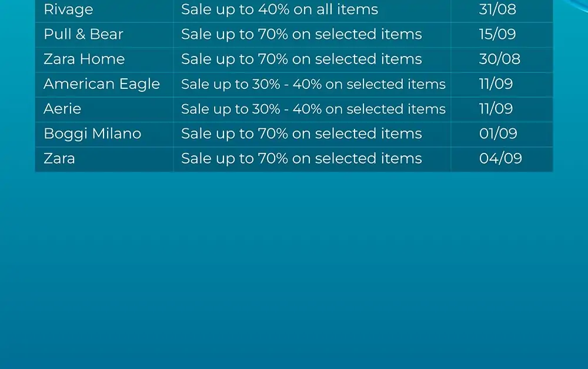Select the Zara Home brand cell
This screenshot has height=369, width=588.
click(x=104, y=59)
